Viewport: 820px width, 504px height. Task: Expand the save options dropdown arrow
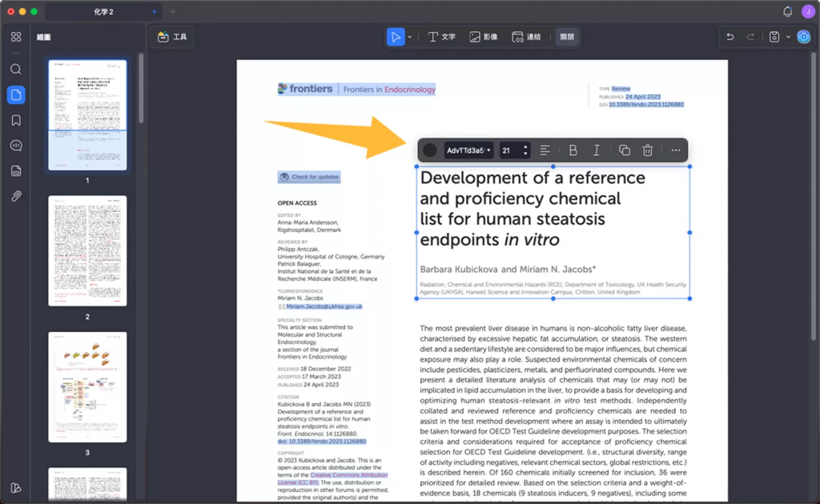788,37
